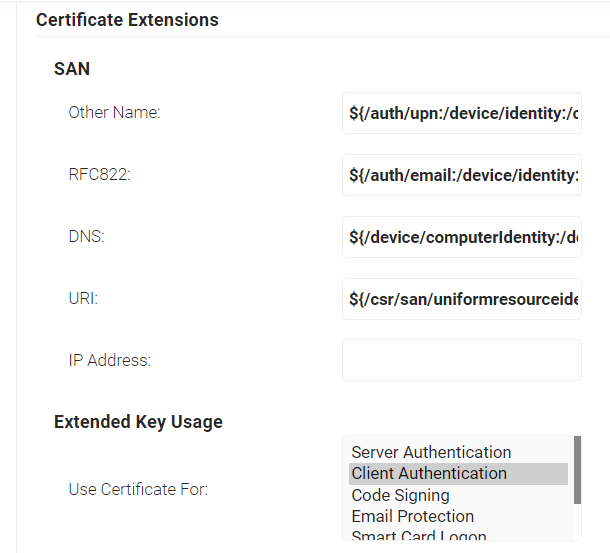
Task: Click the URI label
Action: pos(83,298)
